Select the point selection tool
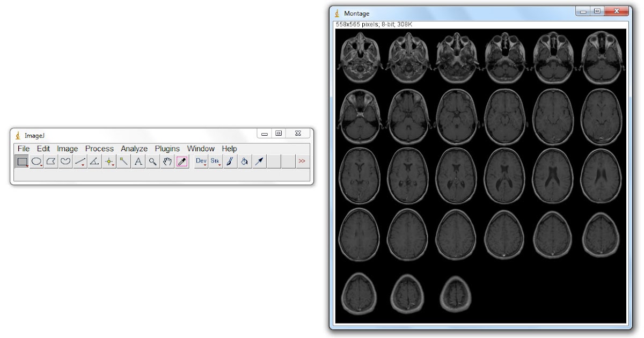The image size is (644, 338). point(109,161)
